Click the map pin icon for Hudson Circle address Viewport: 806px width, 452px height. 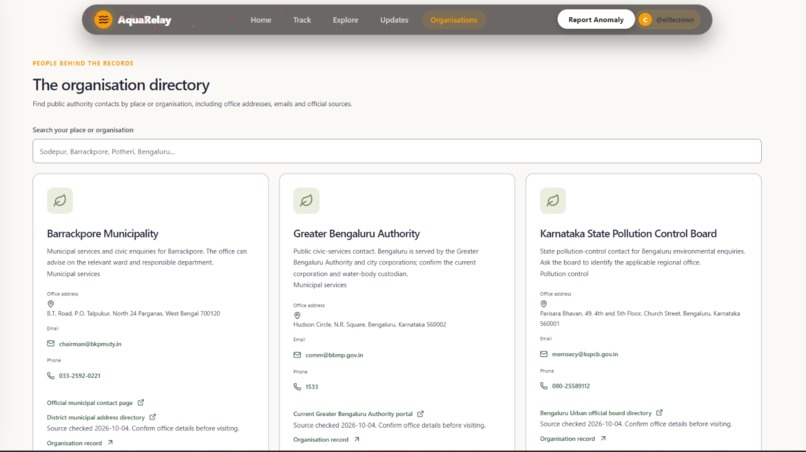point(297,315)
